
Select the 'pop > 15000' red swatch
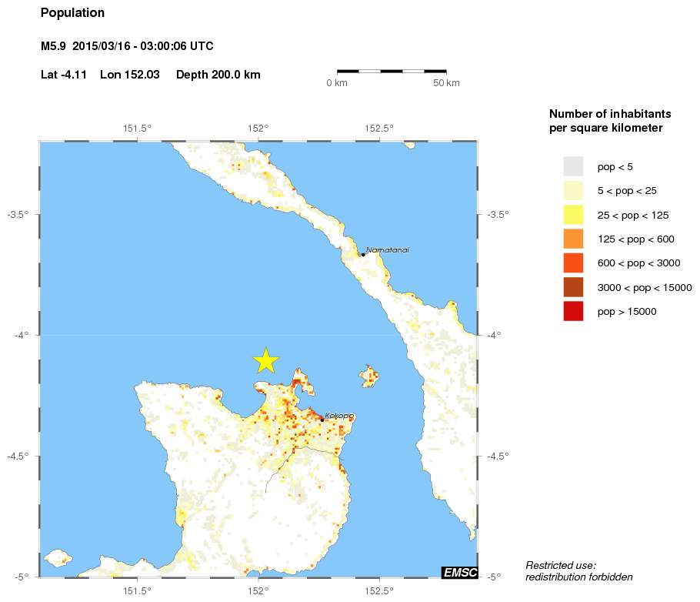(573, 312)
